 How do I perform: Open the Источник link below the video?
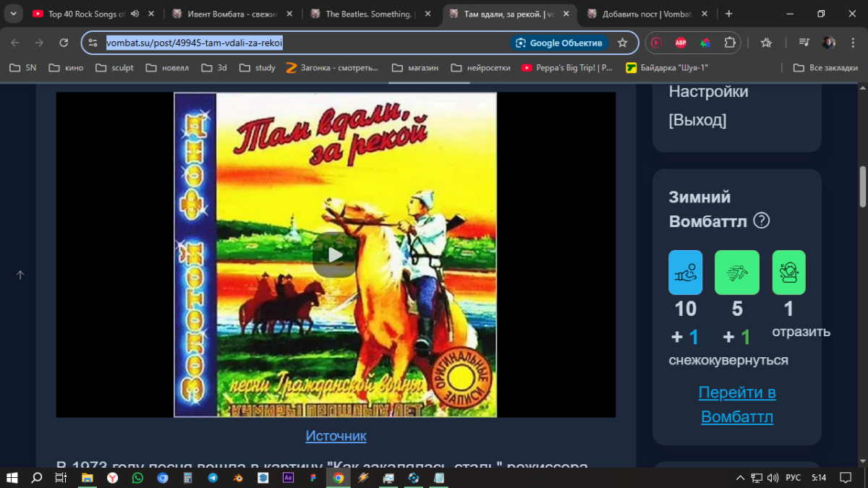(x=336, y=436)
